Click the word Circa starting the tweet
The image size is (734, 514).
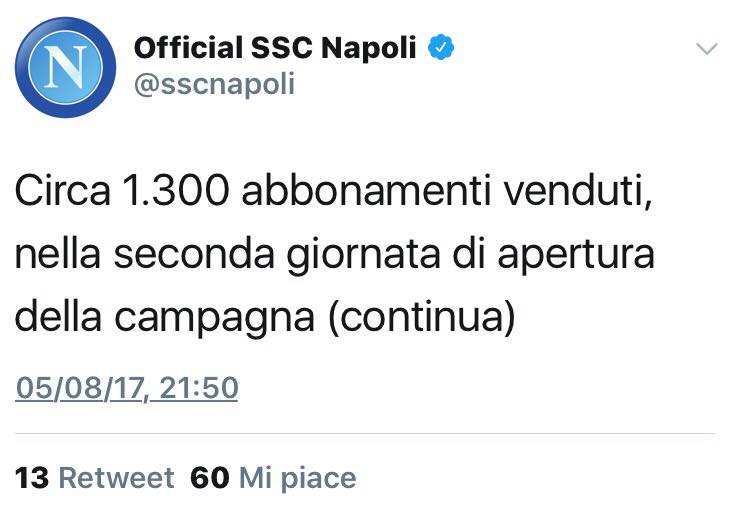pos(57,191)
